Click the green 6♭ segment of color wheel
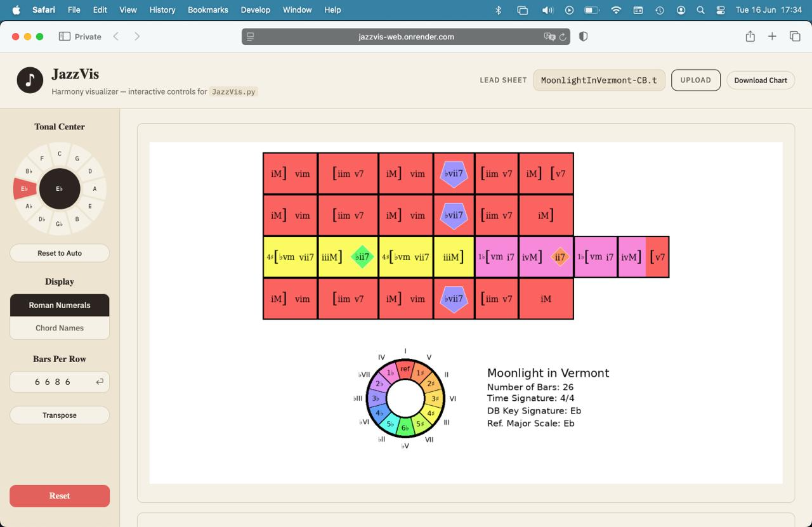 405,428
